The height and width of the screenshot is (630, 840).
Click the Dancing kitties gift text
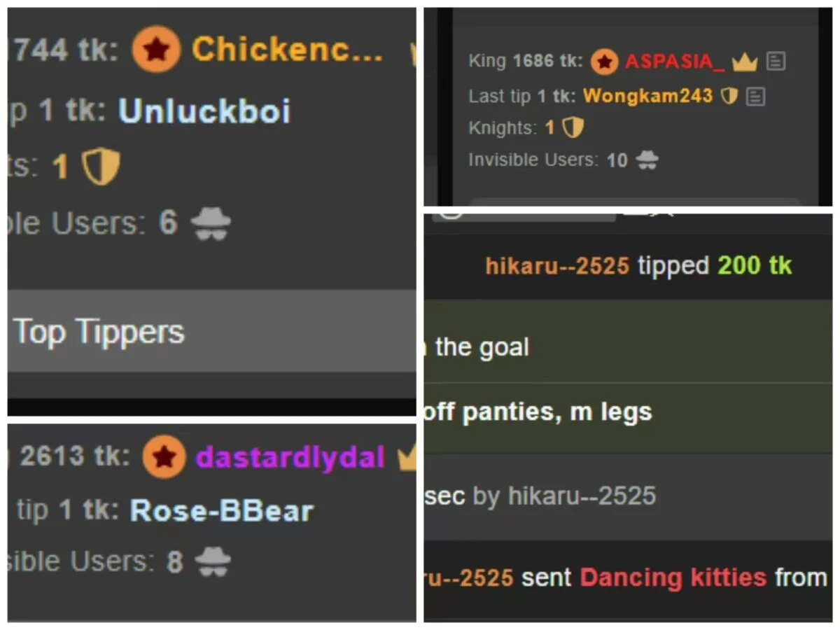pos(673,578)
